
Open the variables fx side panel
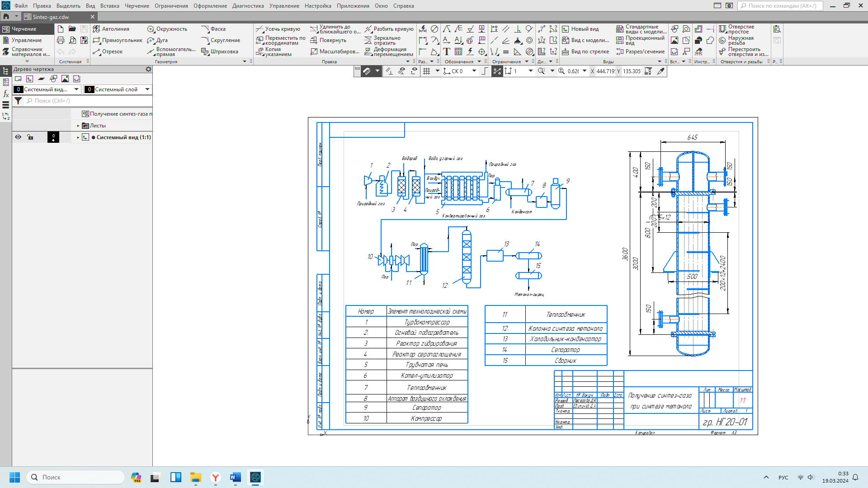[6, 94]
